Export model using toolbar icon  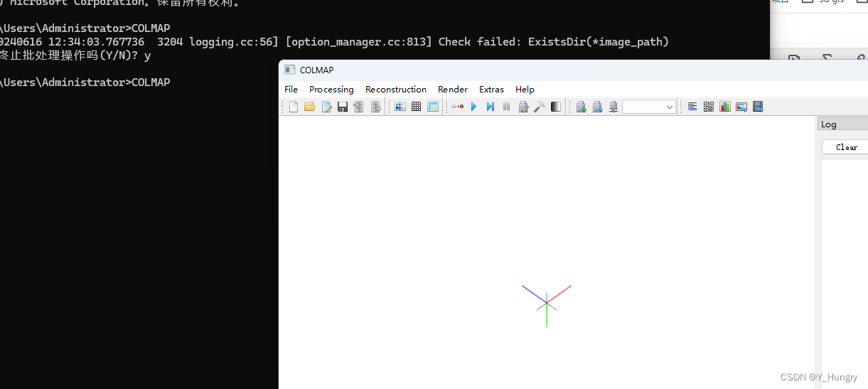(x=375, y=107)
